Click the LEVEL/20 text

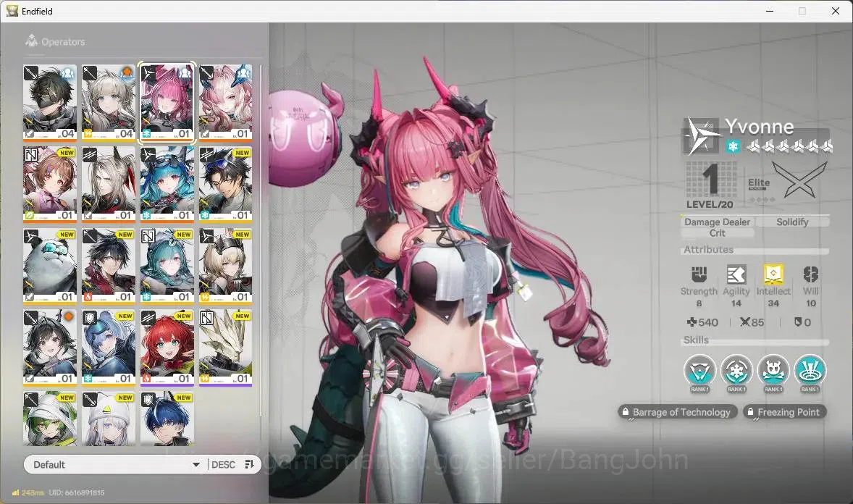point(710,204)
